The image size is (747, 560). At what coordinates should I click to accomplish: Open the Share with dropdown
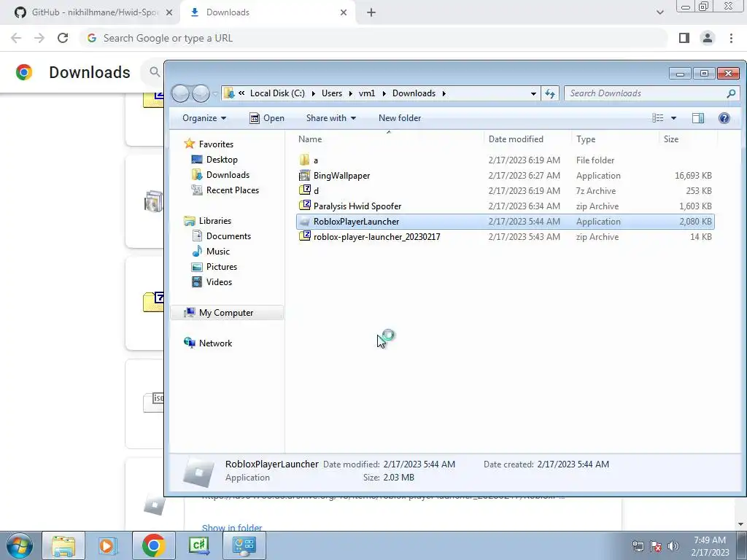331,118
